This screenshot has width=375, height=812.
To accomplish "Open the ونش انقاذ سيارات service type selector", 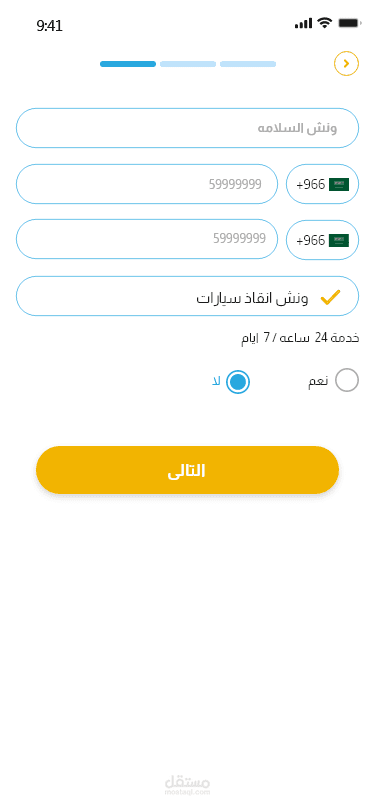I will 188,296.
